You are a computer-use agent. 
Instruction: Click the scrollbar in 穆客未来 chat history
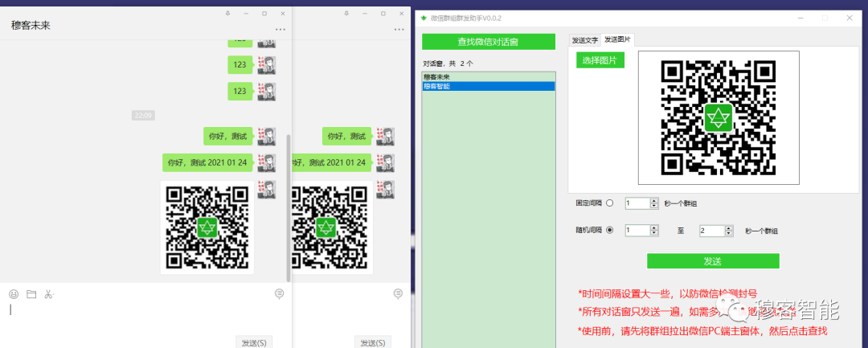pos(289,207)
